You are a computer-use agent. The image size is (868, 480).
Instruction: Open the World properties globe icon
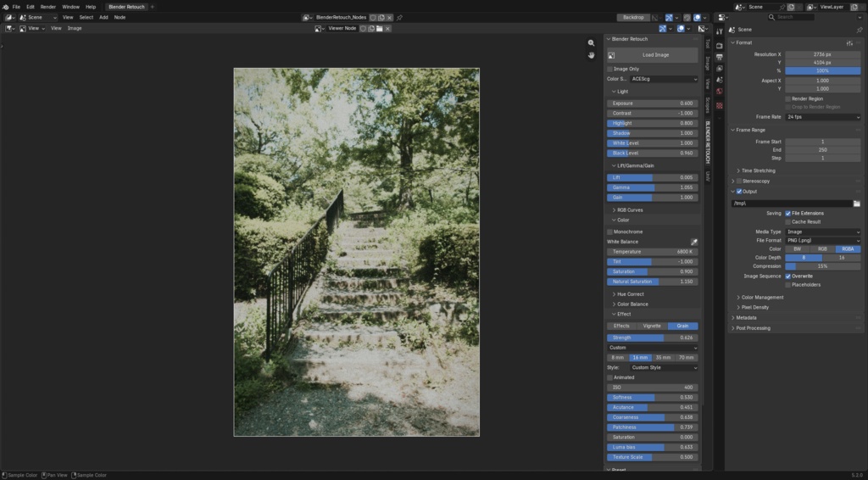[x=719, y=92]
